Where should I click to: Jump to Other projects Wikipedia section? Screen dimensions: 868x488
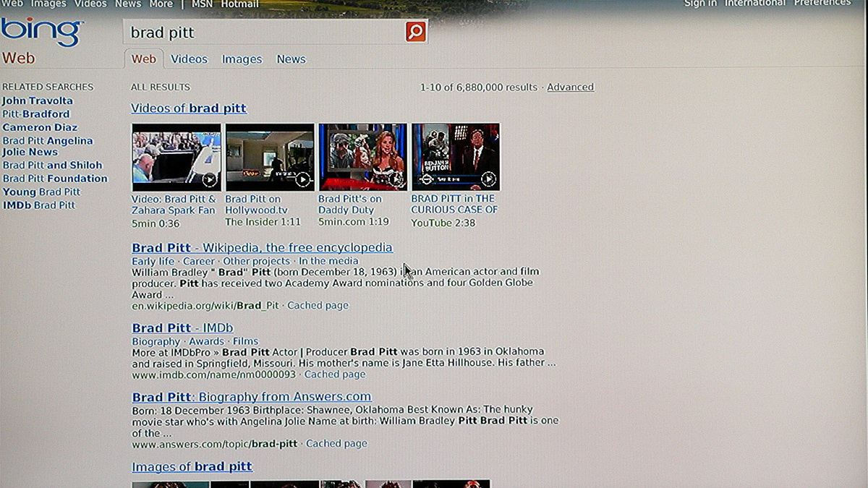click(x=256, y=261)
